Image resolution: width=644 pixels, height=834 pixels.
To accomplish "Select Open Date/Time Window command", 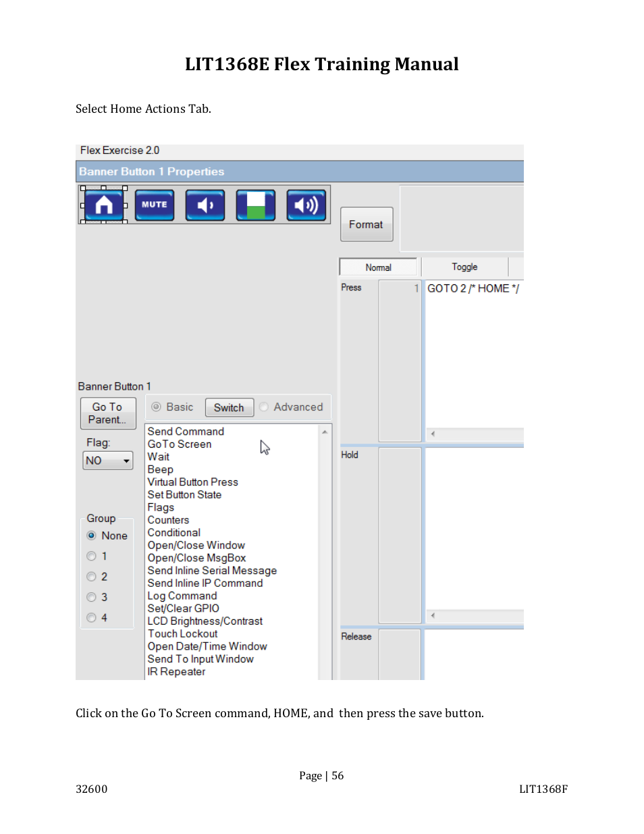I will tap(207, 646).
